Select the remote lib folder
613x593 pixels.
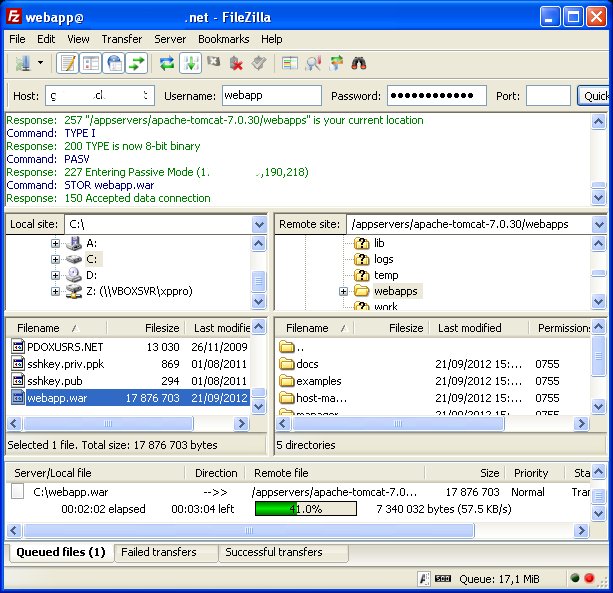click(x=369, y=243)
